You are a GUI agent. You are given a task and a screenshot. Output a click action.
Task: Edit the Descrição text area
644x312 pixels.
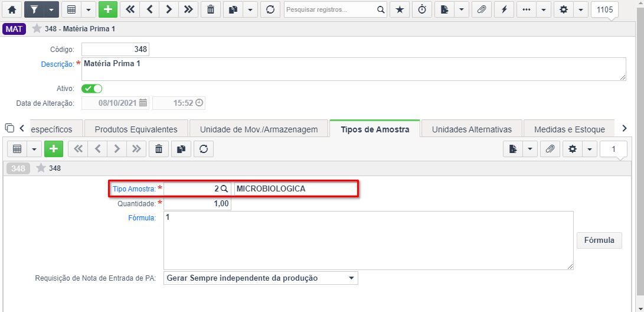pyautogui.click(x=354, y=69)
